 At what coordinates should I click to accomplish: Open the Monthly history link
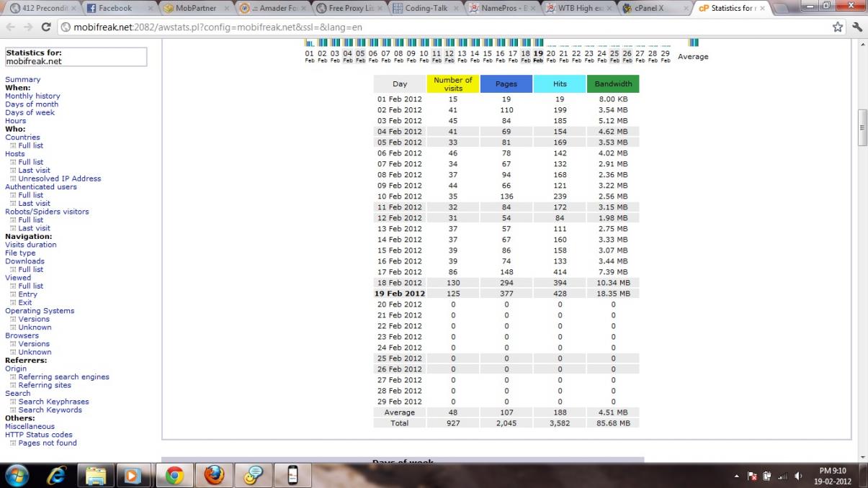coord(32,96)
